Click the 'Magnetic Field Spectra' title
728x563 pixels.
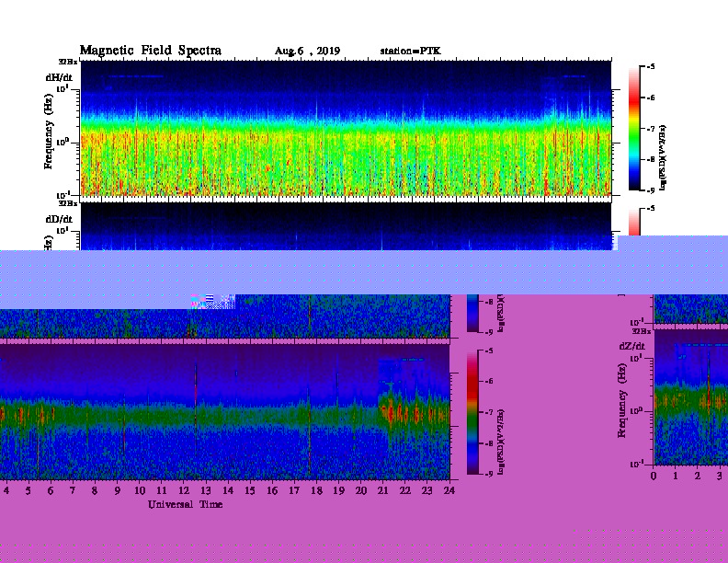[x=151, y=51]
